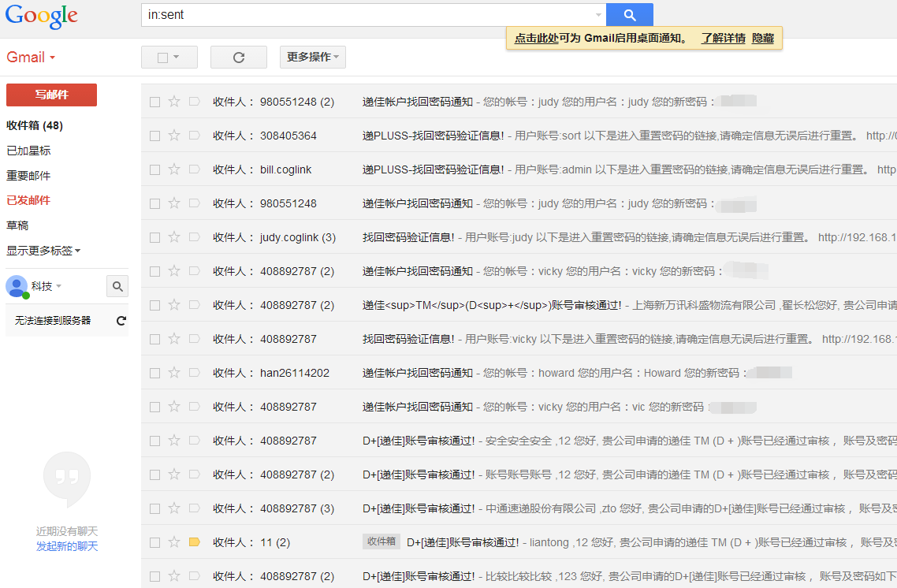Open email to han26114202 about howard
Screen dimensions: 897x588
[x=519, y=373]
